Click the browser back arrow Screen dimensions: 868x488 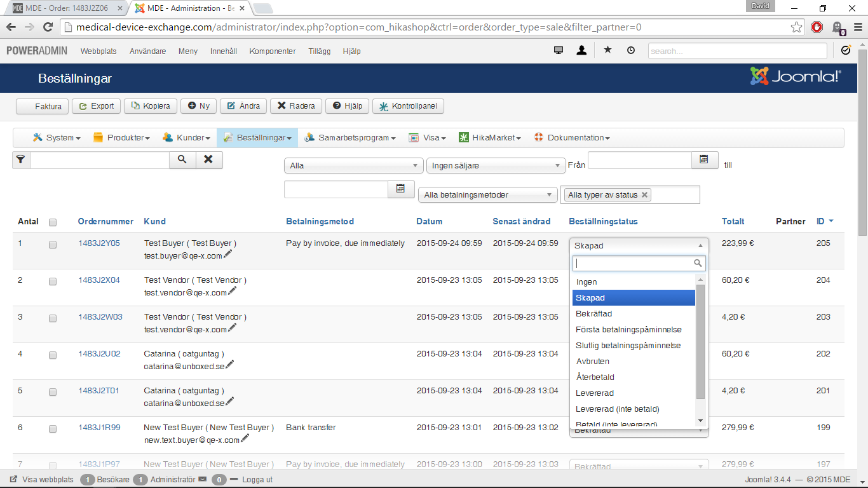pos(11,27)
